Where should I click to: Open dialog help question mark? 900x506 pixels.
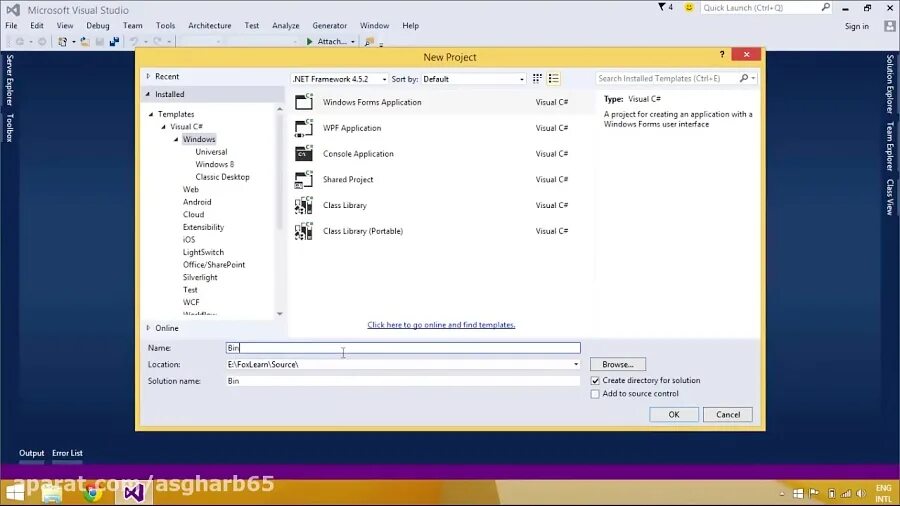pos(722,54)
